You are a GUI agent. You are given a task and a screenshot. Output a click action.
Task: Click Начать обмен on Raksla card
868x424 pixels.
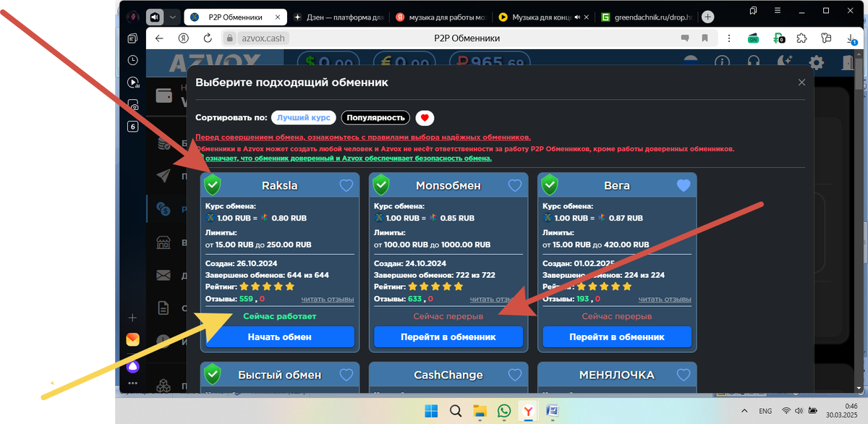coord(280,336)
